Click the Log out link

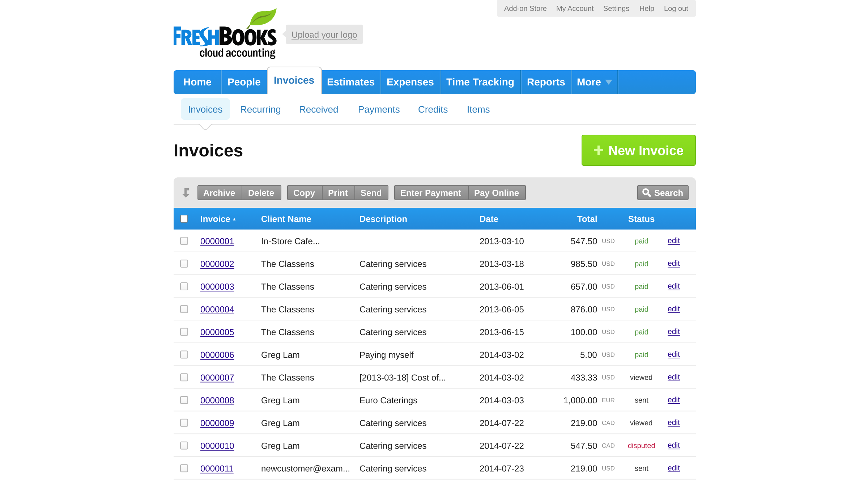[676, 8]
